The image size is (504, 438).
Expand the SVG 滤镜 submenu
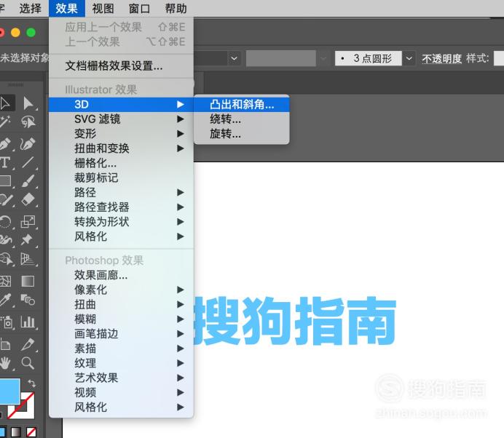(121, 119)
